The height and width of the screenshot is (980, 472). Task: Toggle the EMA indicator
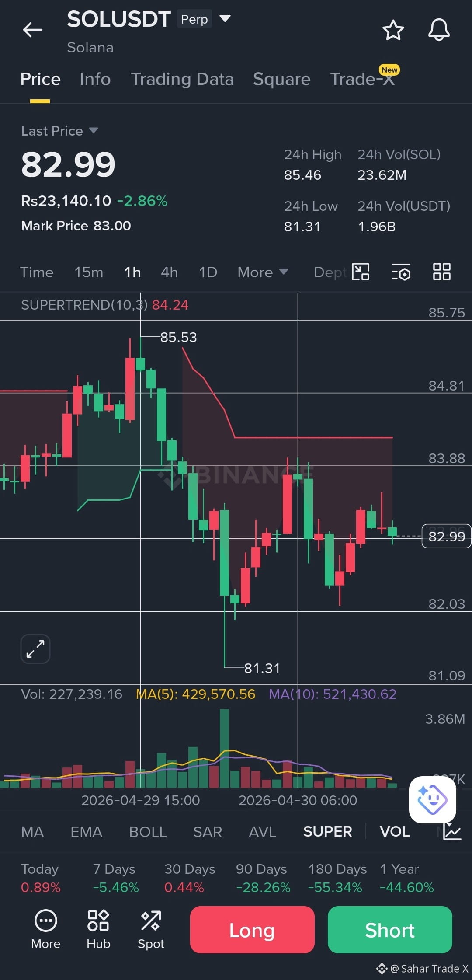click(86, 832)
